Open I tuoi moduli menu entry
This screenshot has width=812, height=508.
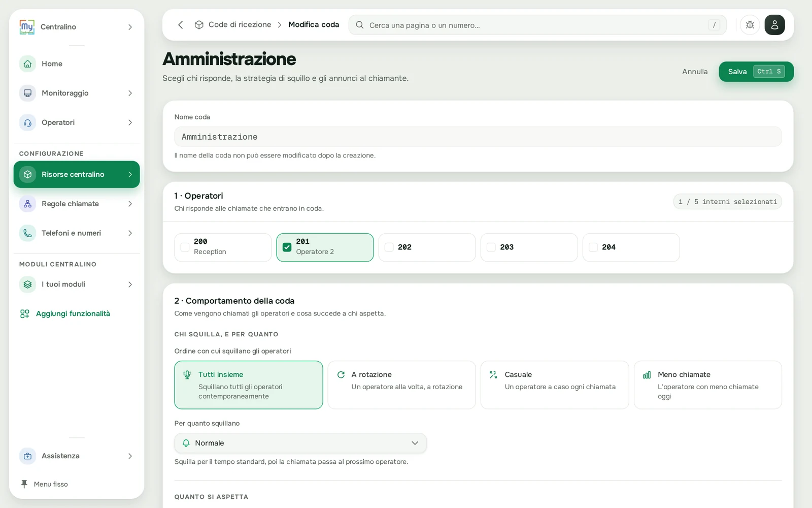click(x=77, y=284)
